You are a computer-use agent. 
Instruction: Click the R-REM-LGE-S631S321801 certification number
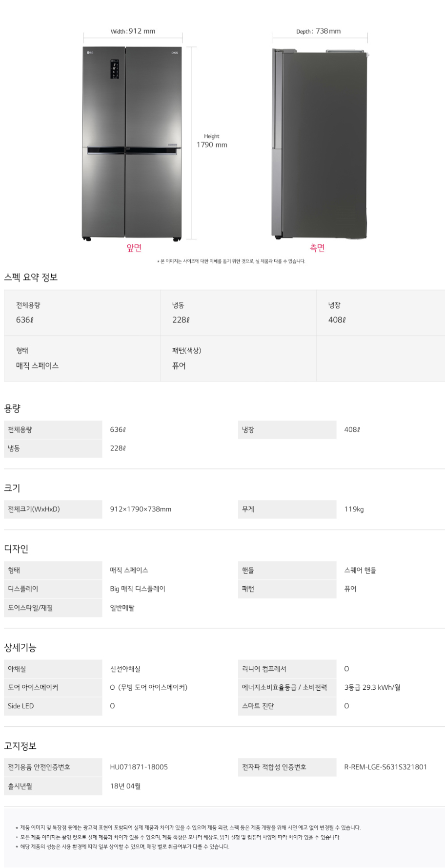385,767
